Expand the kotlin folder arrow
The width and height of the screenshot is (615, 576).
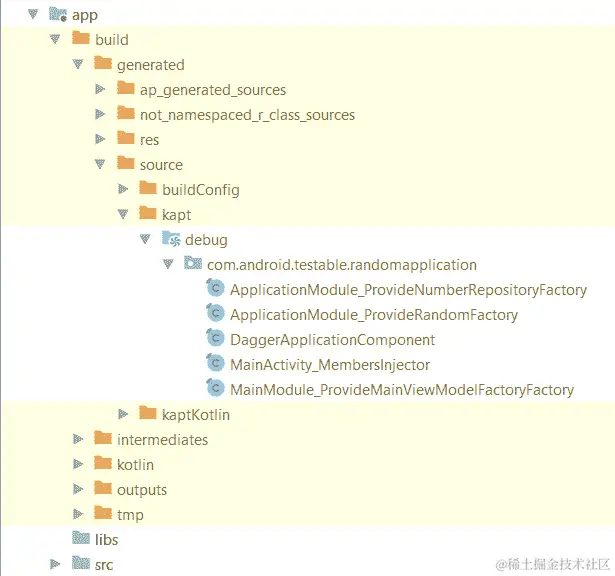point(78,464)
